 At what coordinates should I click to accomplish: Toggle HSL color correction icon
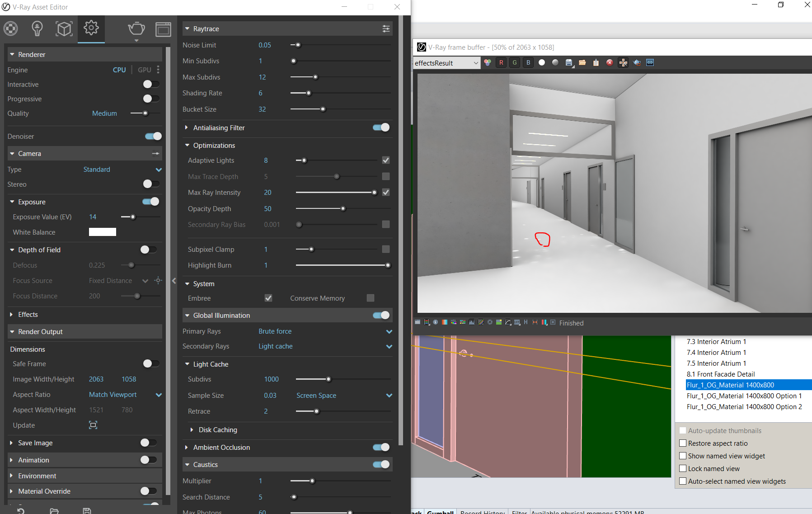click(x=453, y=322)
